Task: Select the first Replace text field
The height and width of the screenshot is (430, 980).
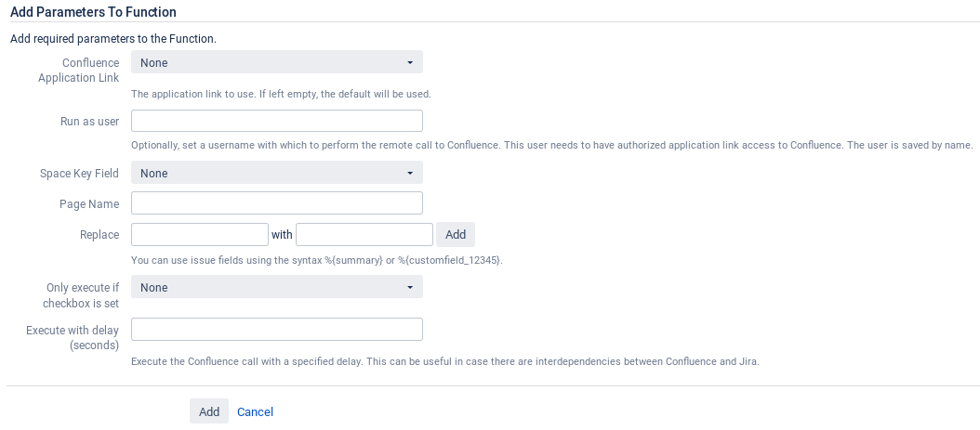Action: 200,235
